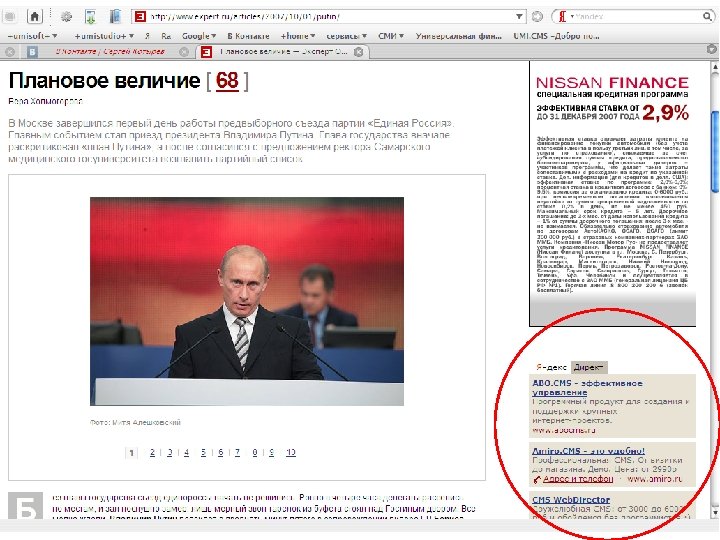720x540 pixels.
Task: Open the Ra bookmark
Action: pyautogui.click(x=166, y=36)
